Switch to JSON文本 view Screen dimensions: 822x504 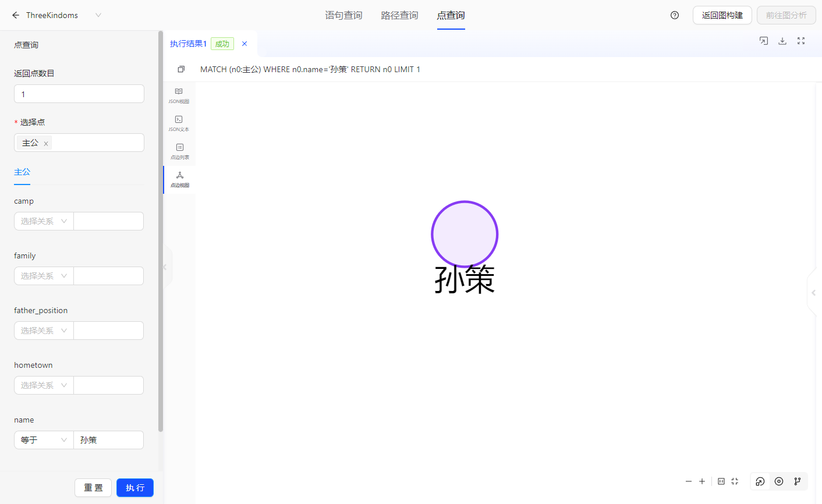pos(179,123)
